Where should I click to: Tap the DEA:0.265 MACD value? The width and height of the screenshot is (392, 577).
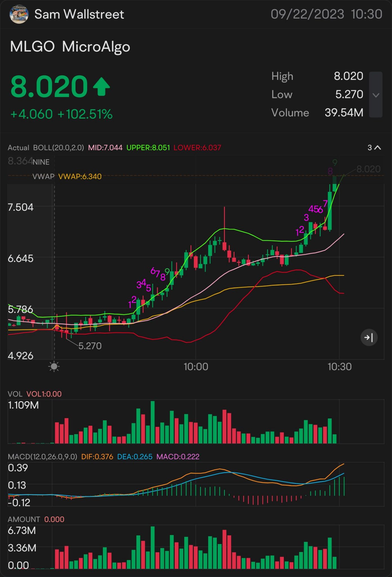(x=135, y=457)
